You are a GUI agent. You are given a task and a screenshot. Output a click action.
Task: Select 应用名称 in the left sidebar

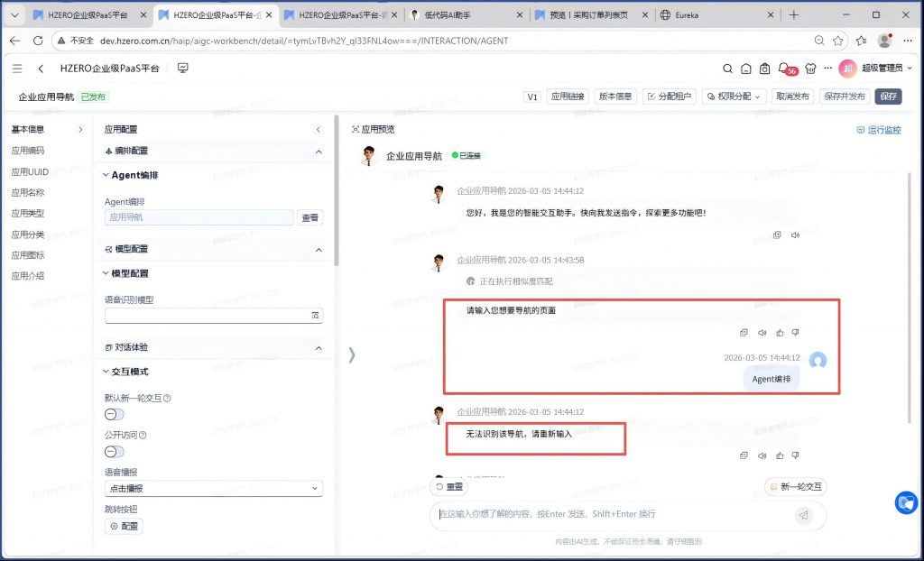click(28, 192)
